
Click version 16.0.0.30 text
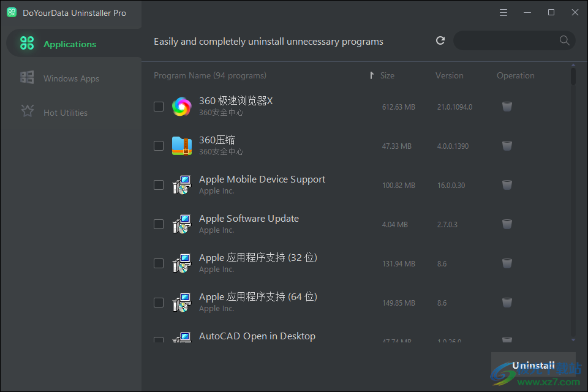[x=451, y=186]
